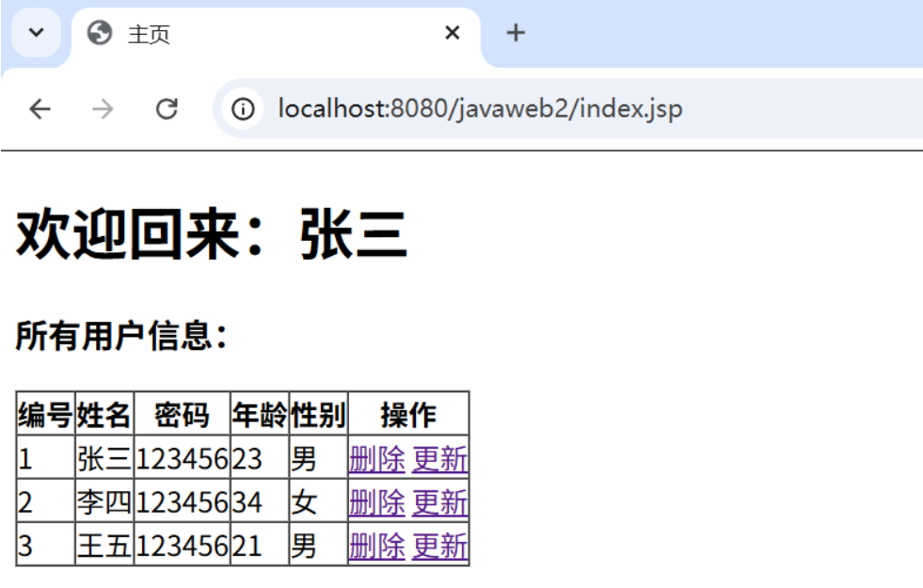Select gender cell 女
This screenshot has width=923, height=588.
click(318, 502)
